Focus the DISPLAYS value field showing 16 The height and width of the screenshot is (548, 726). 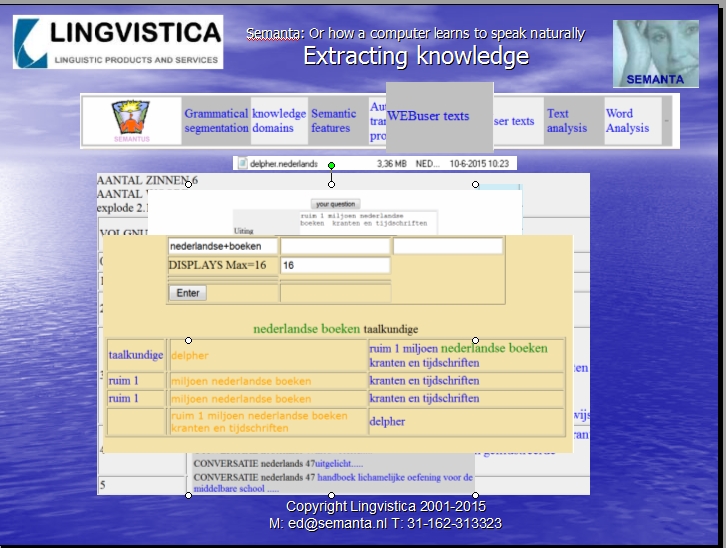(335, 265)
